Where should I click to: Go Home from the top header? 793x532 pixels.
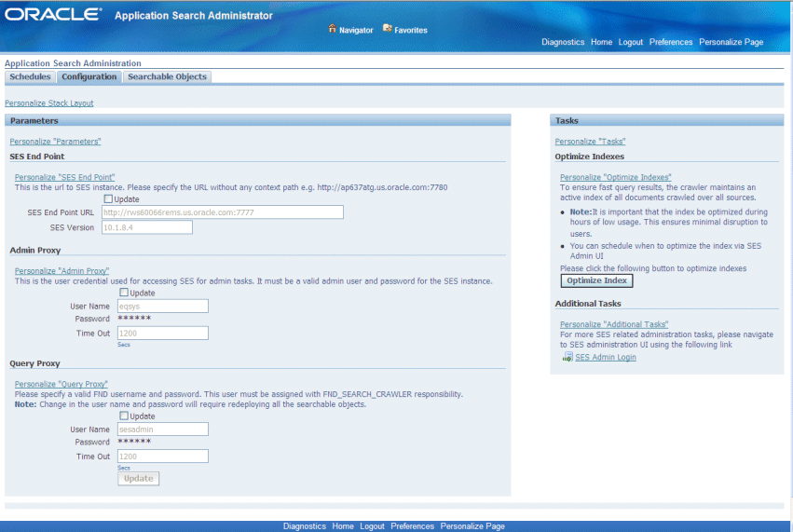[601, 42]
